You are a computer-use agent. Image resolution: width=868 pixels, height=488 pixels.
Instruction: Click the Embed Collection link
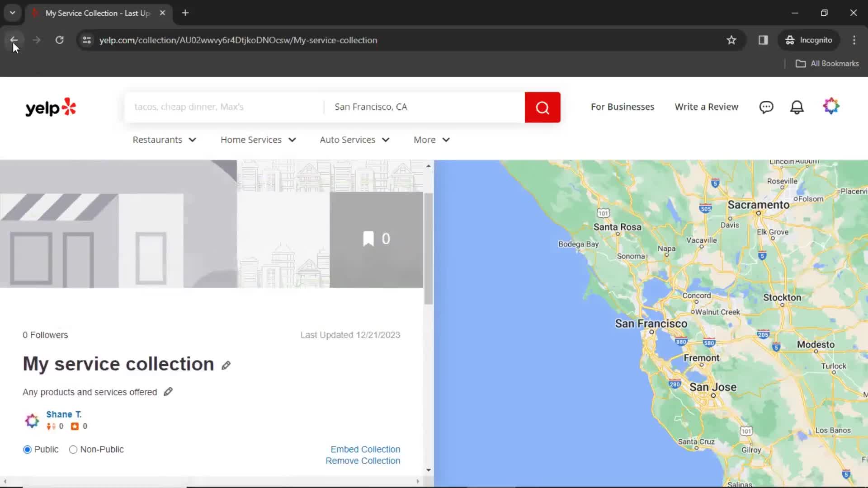(365, 449)
